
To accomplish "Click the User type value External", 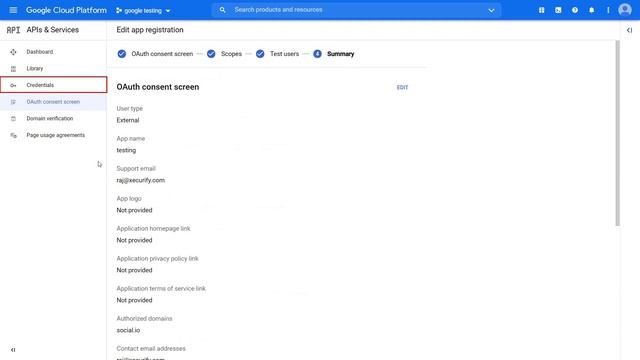I will tap(128, 120).
